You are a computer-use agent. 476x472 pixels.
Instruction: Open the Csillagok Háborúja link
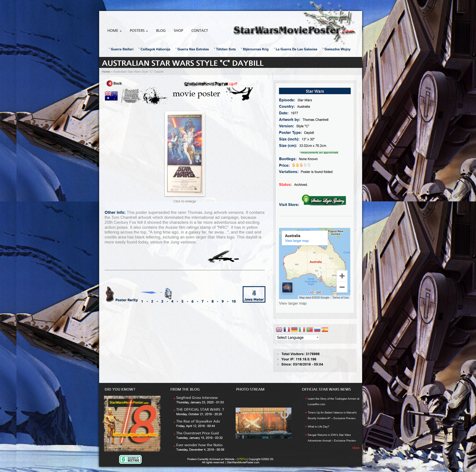point(155,49)
